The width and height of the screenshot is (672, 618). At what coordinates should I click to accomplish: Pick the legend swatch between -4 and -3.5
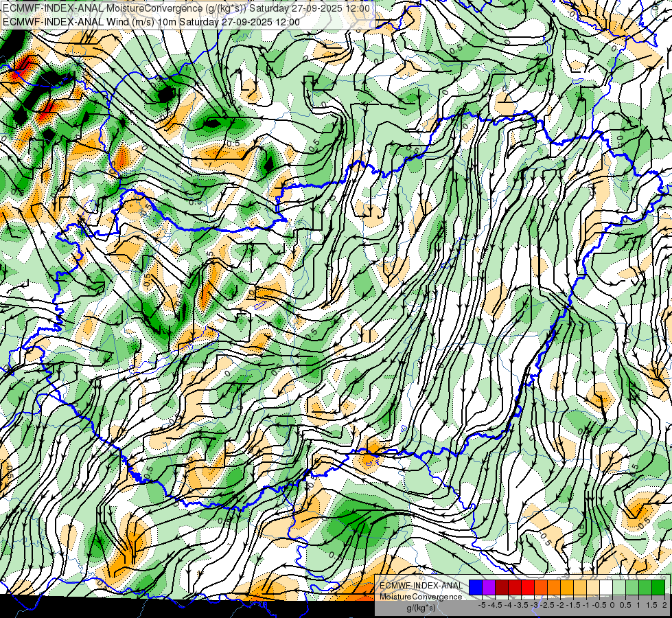click(515, 588)
